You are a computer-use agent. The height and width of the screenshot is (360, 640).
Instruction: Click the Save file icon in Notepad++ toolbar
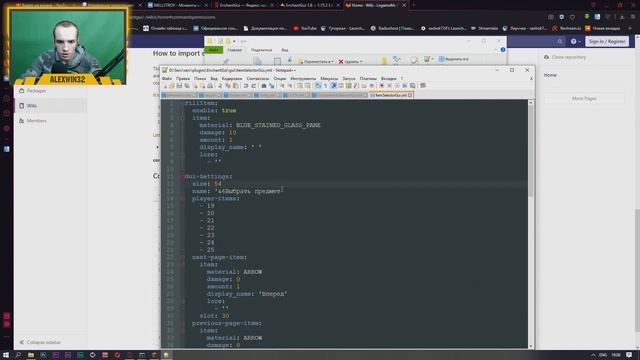(x=179, y=86)
